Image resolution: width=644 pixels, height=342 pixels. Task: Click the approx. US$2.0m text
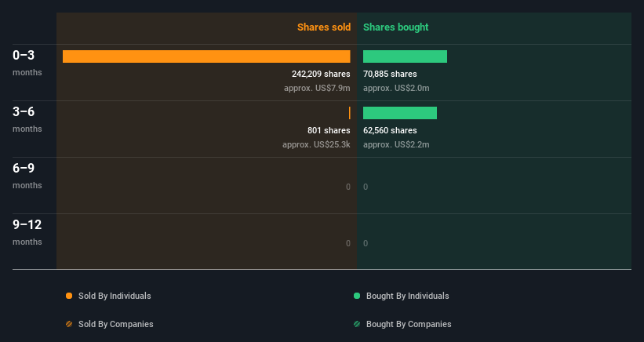coord(396,89)
